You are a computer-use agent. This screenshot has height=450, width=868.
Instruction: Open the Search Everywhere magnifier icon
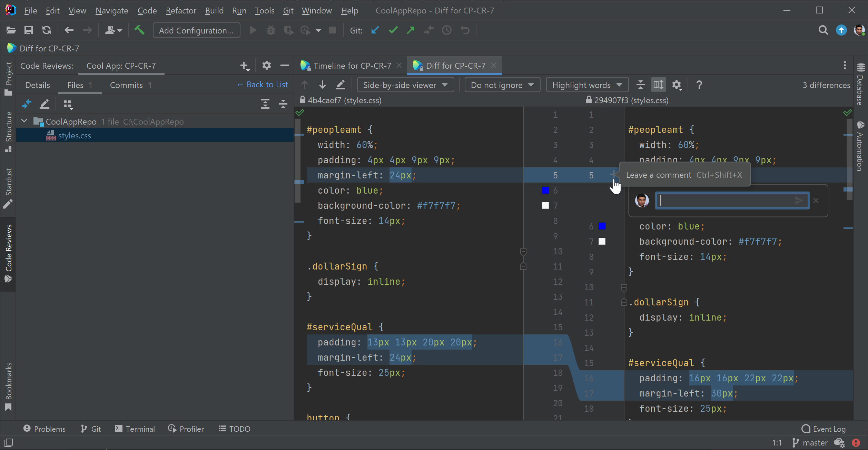point(823,30)
